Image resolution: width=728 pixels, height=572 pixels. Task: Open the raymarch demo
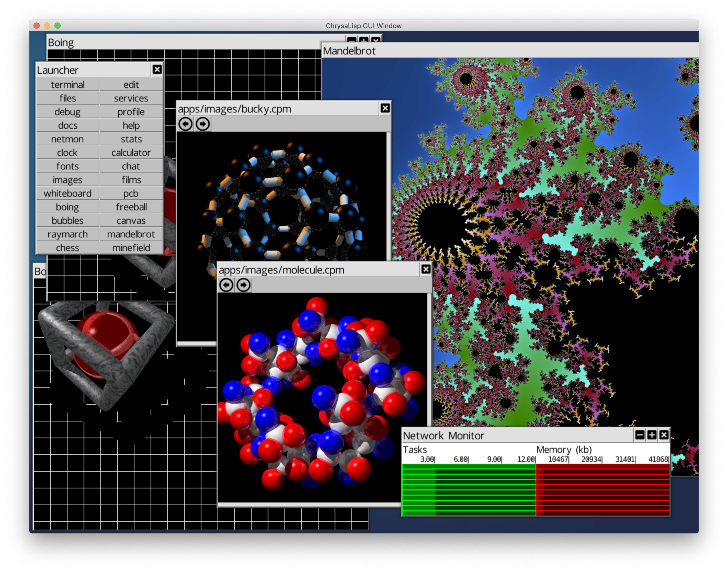coord(67,234)
